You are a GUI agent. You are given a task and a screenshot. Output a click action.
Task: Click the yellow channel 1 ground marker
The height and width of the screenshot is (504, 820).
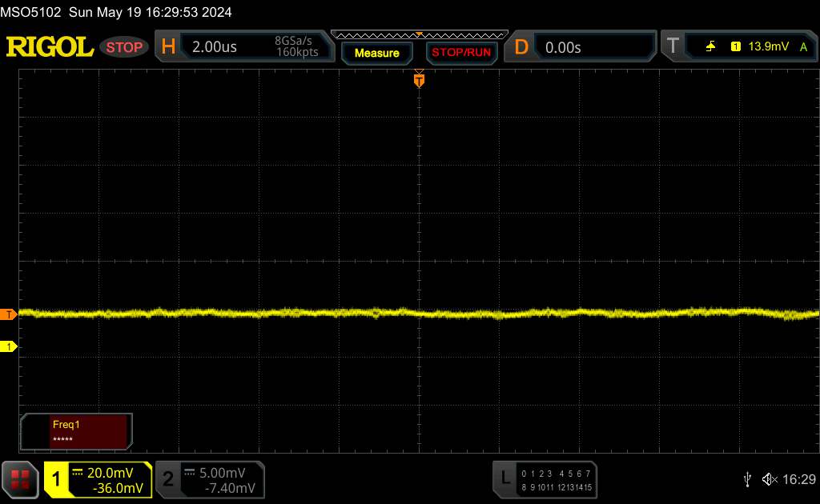(8, 346)
